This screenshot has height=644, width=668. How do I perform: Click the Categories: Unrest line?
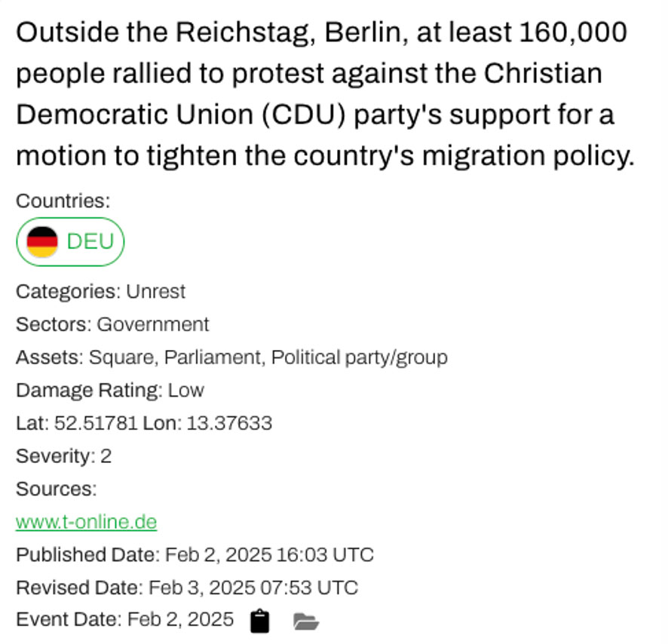click(x=100, y=292)
